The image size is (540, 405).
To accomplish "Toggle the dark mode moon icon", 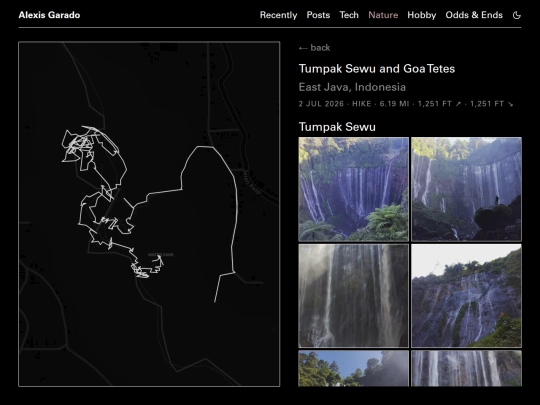I will (x=517, y=15).
